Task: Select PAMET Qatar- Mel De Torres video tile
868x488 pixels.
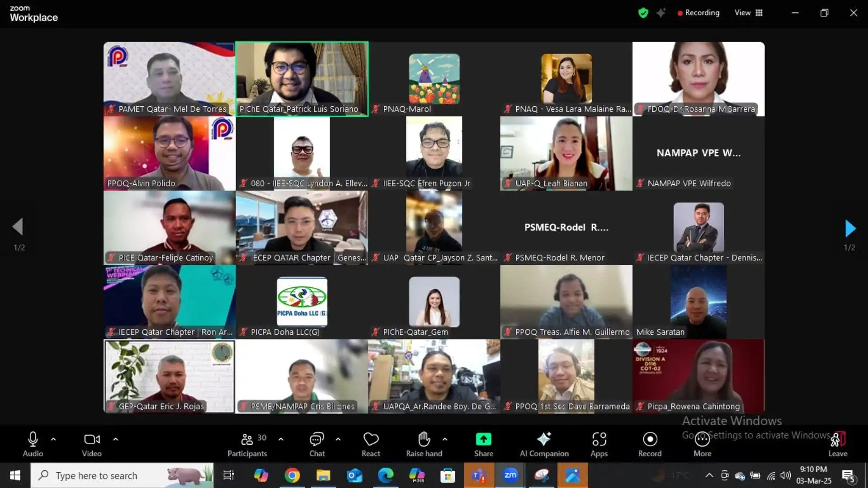Action: (170, 79)
